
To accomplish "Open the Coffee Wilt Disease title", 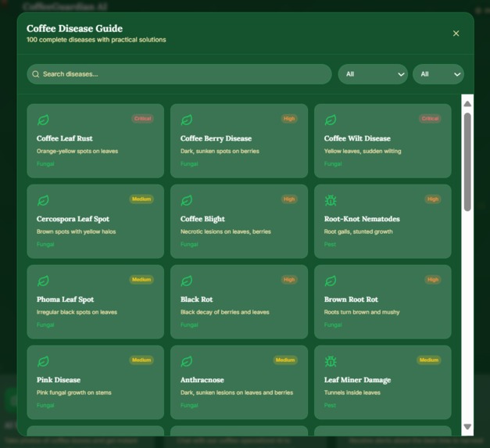I will [357, 138].
